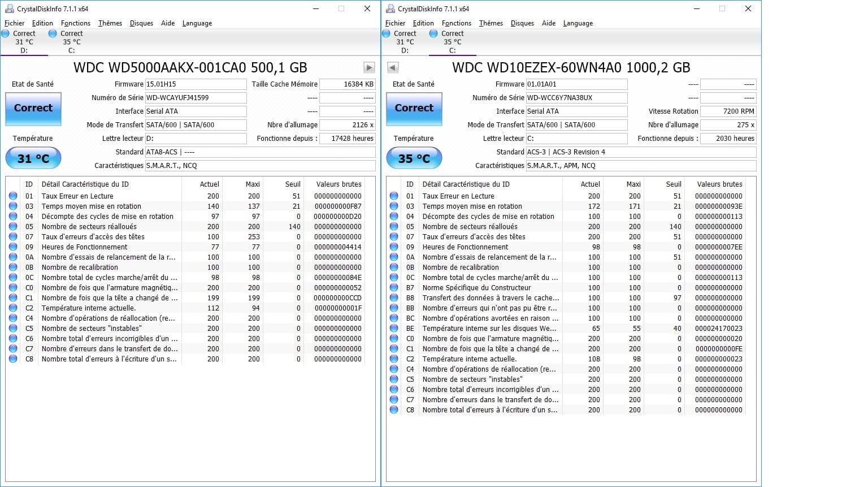The height and width of the screenshot is (487, 868).
Task: Open Fonctions menu in left window
Action: tap(76, 23)
